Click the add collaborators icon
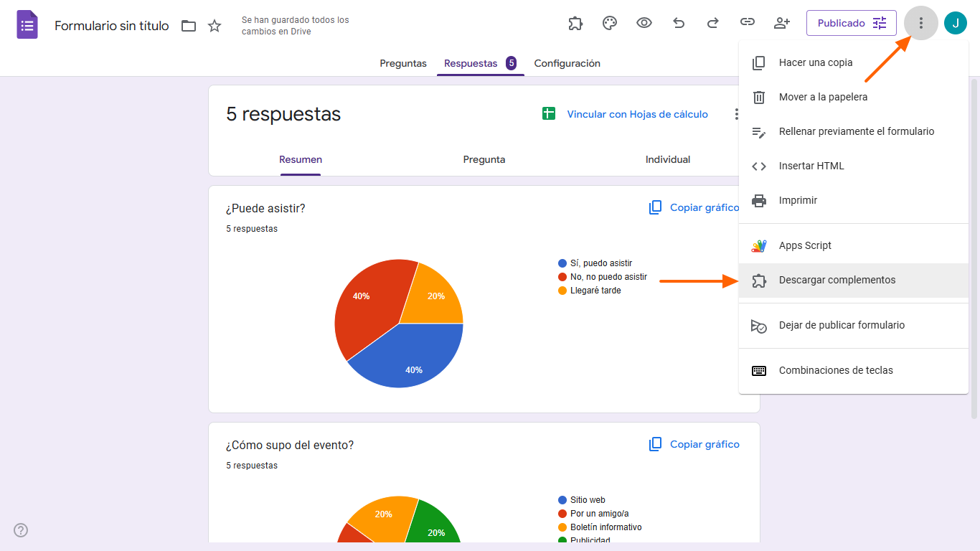The height and width of the screenshot is (551, 980). click(x=782, y=22)
